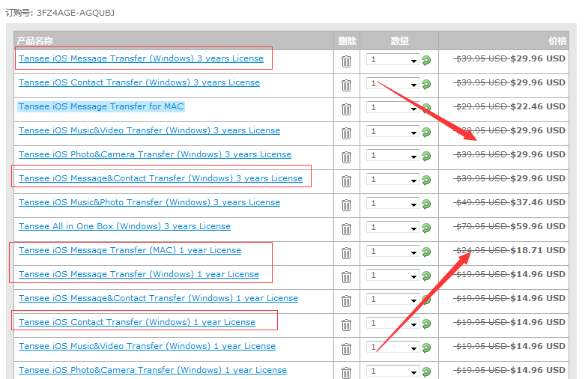Refresh quantity for Message Transfer (MAC) 1 year
Viewport: 588px width, 379px height.
click(426, 252)
